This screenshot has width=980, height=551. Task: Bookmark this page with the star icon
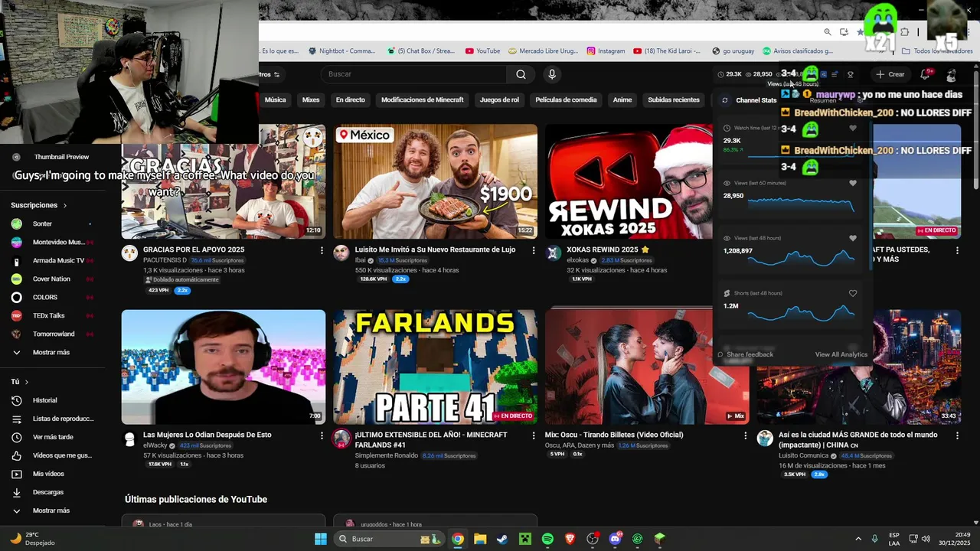pos(860,31)
